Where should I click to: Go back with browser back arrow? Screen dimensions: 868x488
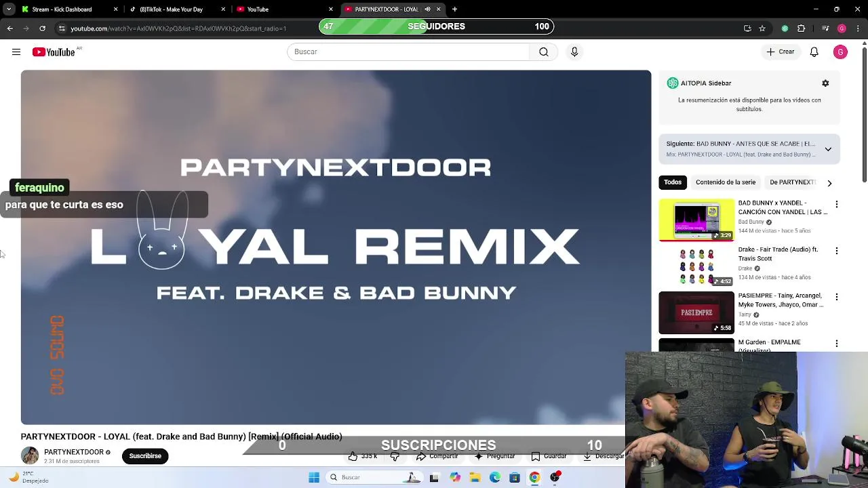pos(10,28)
